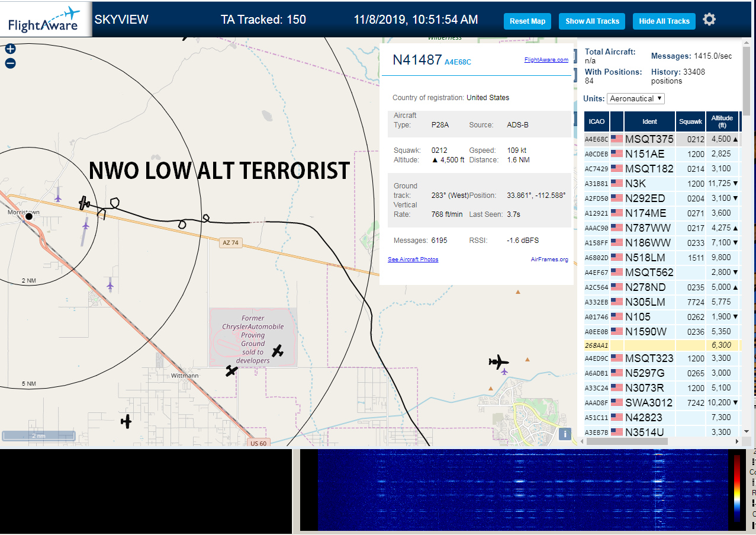Select the N518LM aircraft row
This screenshot has height=535, width=756.
(x=662, y=258)
